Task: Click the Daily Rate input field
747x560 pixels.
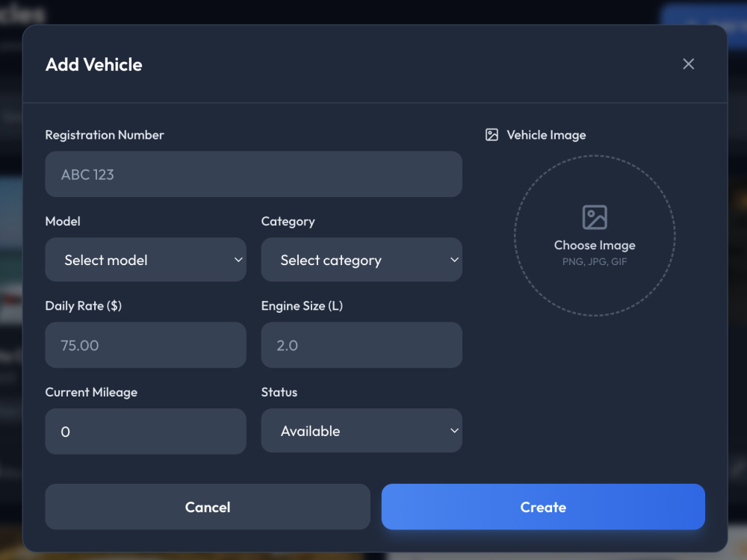Action: click(146, 345)
